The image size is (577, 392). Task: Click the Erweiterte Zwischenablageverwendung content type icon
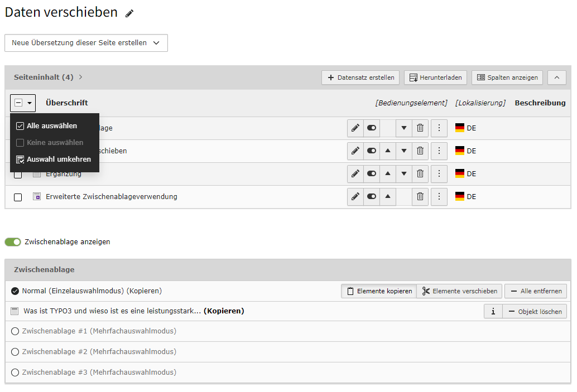pyautogui.click(x=37, y=196)
